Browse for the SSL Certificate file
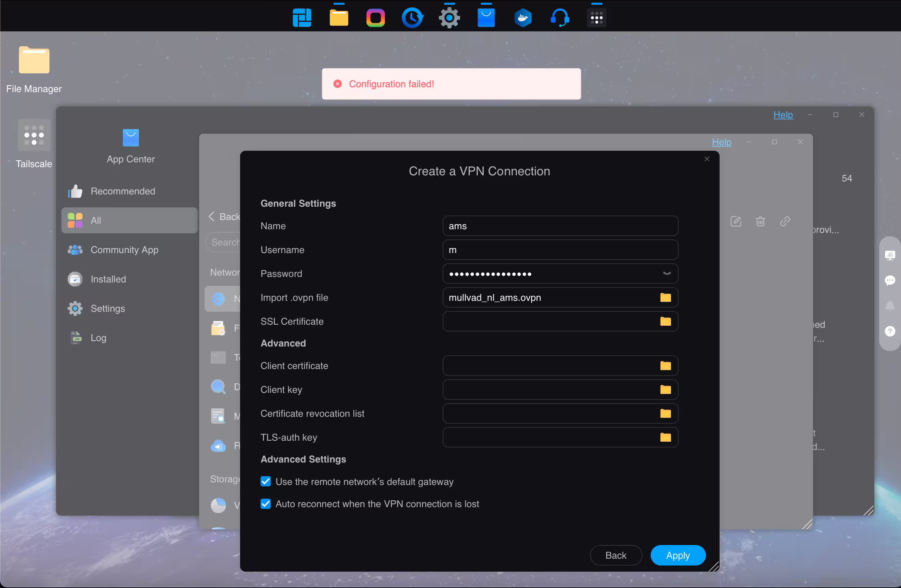 point(665,321)
